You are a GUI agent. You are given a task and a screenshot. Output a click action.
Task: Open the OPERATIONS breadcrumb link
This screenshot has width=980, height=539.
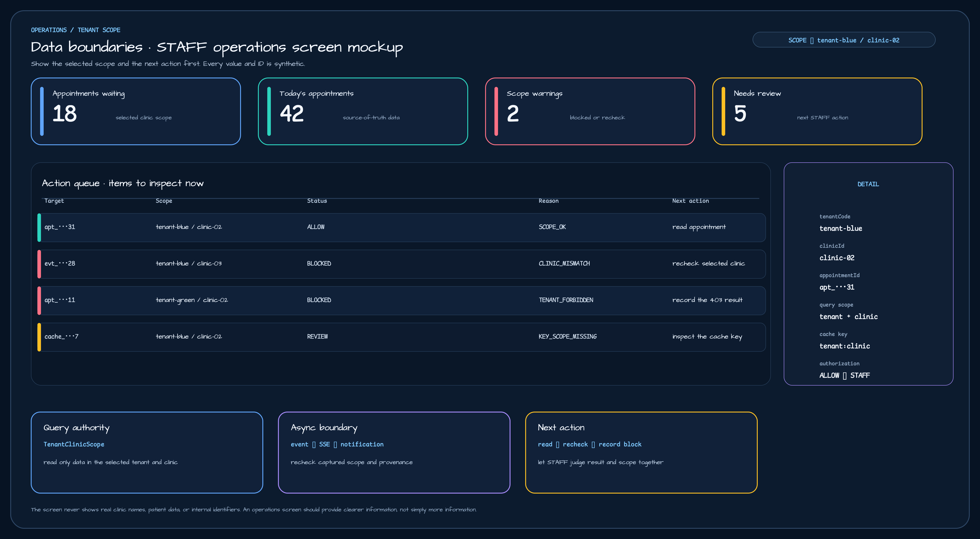coord(49,30)
